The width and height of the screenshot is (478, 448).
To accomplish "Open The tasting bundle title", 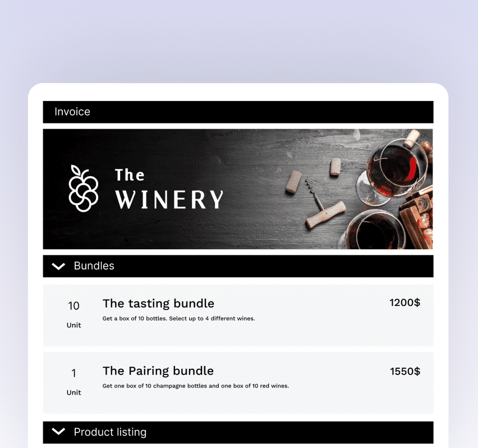I will [x=158, y=304].
